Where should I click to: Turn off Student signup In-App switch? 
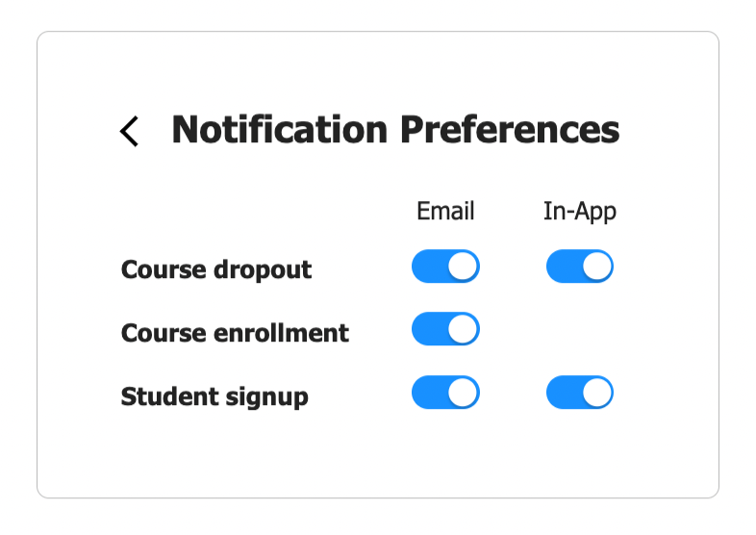(x=580, y=393)
